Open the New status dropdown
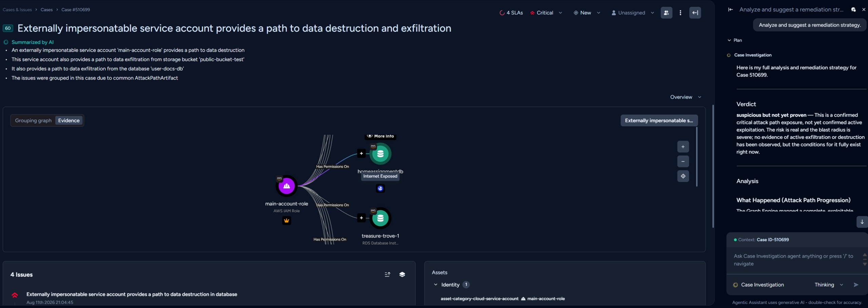This screenshot has height=308, width=868. point(587,13)
